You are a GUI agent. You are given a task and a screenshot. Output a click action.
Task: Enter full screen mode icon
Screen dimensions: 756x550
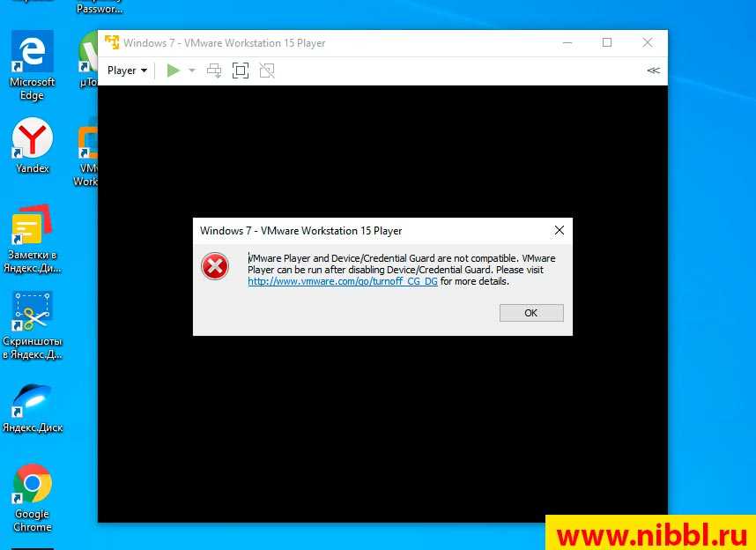241,71
